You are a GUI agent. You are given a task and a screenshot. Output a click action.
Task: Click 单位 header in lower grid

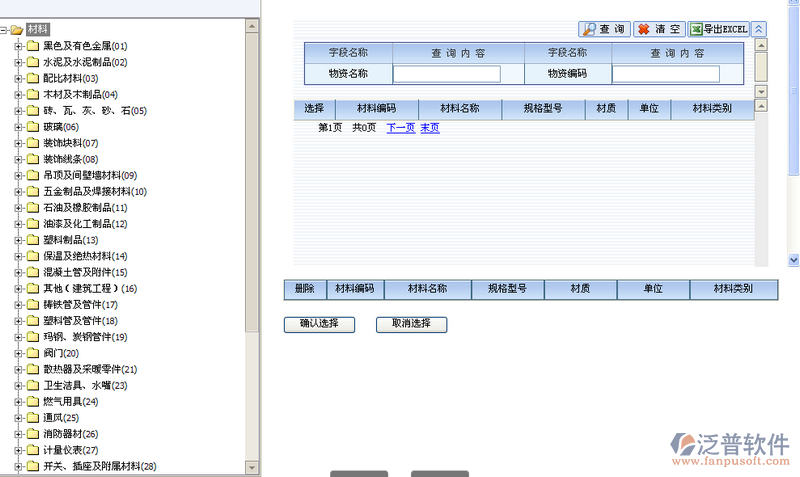(x=653, y=289)
